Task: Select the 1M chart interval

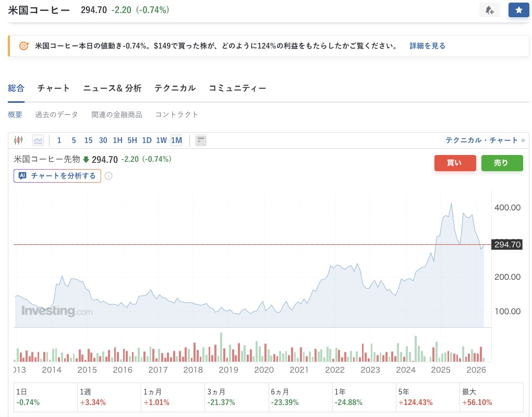Action: click(176, 140)
